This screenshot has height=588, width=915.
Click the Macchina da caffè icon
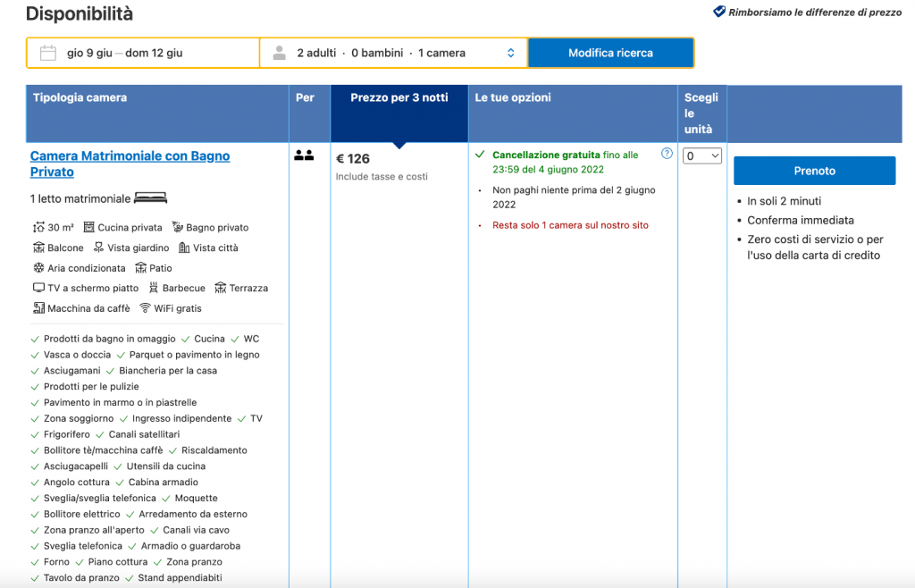(38, 308)
